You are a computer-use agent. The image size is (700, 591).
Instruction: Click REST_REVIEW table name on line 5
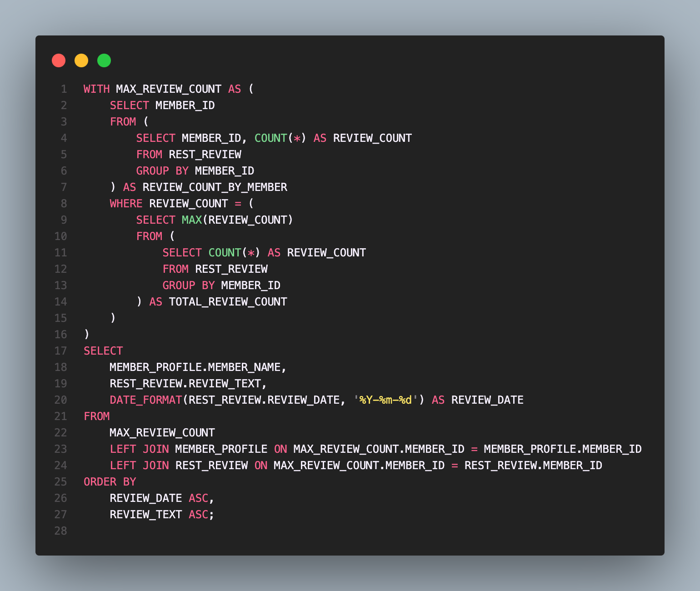(x=205, y=155)
